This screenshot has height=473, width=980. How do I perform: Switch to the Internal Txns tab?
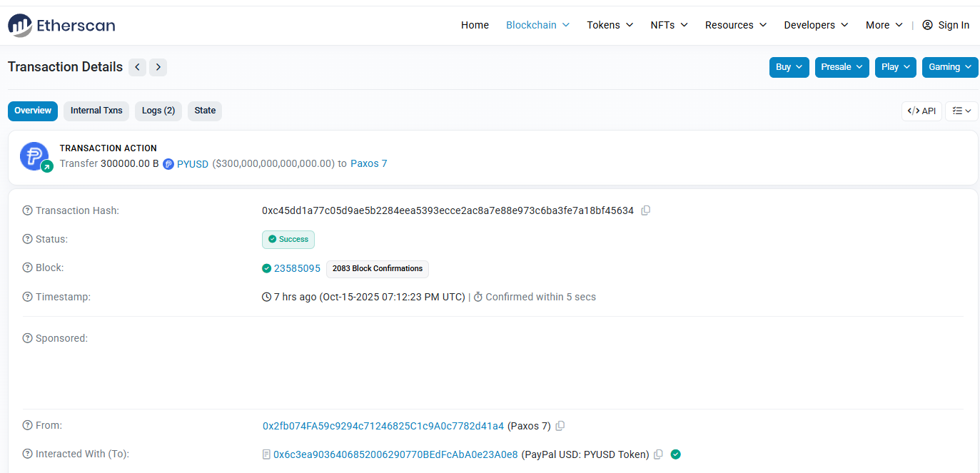[96, 111]
